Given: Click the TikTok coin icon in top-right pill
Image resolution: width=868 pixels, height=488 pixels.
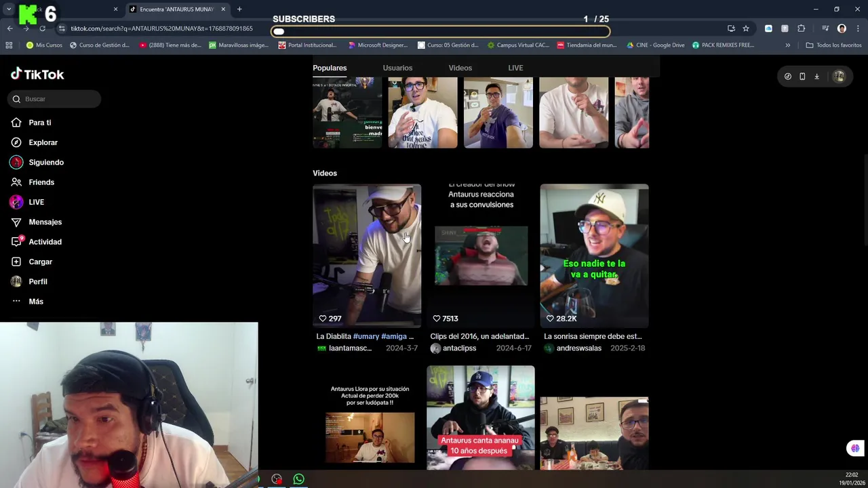Looking at the screenshot, I should (x=787, y=77).
